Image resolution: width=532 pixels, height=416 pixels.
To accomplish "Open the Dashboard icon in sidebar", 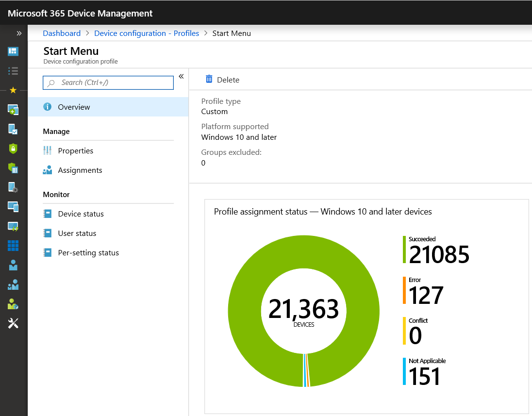I will (x=13, y=51).
